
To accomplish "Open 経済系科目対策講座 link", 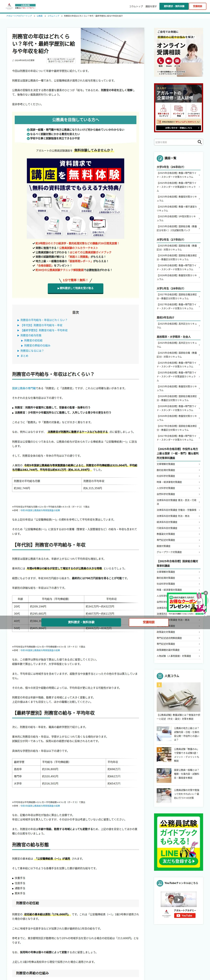I will [x=178, y=522].
